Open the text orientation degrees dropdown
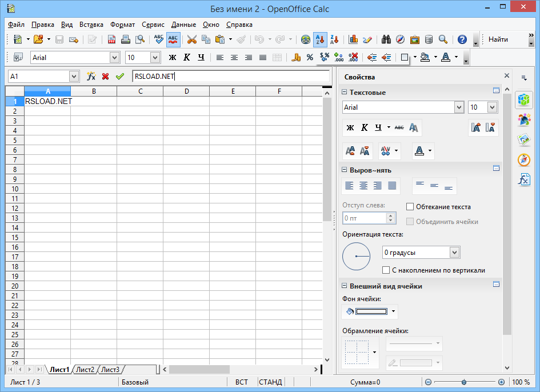 click(x=454, y=251)
